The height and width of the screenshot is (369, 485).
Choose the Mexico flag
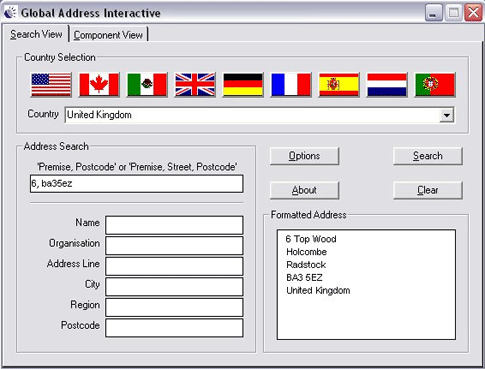tap(147, 85)
